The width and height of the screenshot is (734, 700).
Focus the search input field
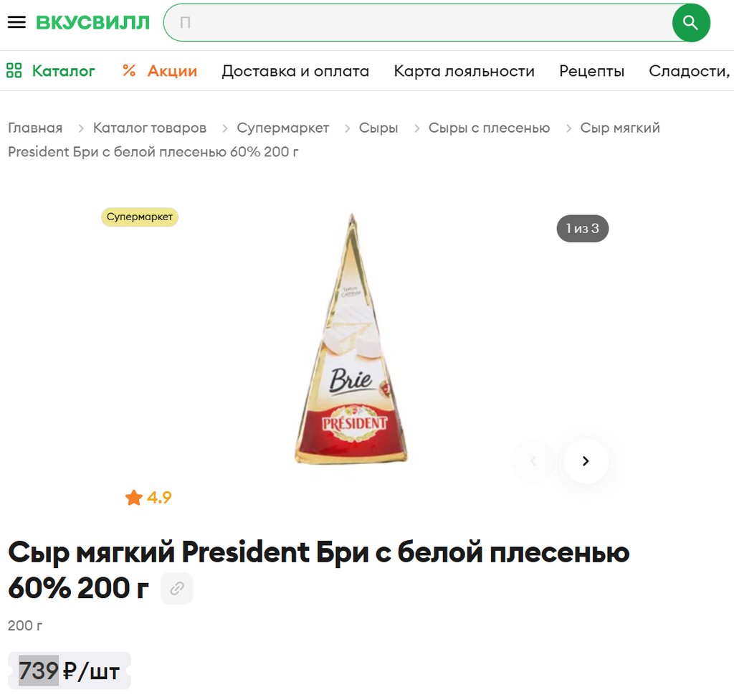point(418,22)
